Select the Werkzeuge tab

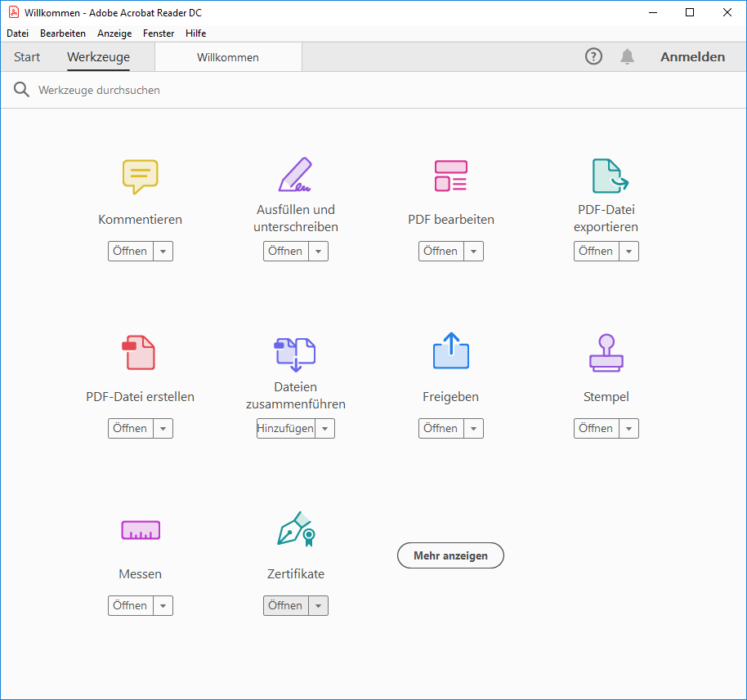click(x=99, y=56)
